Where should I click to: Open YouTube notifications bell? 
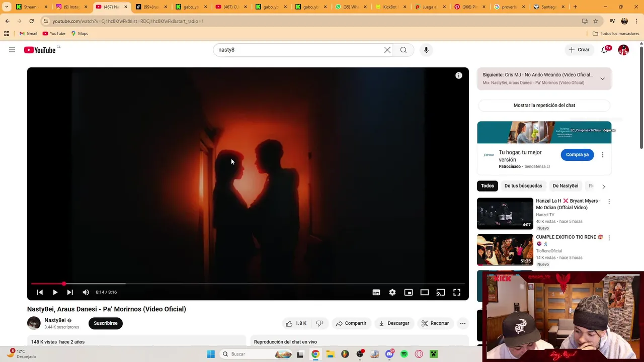tap(604, 50)
